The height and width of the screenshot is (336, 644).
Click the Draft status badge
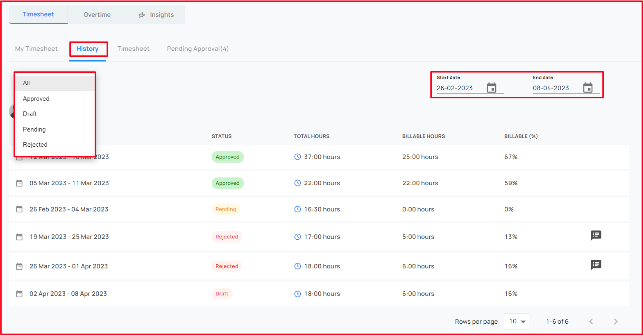(222, 294)
